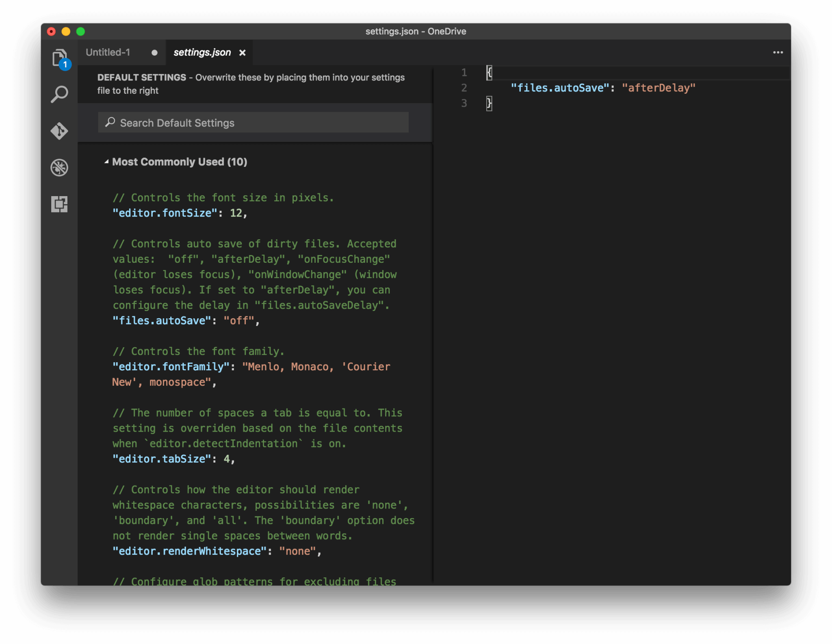Click the window title settings.json - OneDrive

pos(416,31)
